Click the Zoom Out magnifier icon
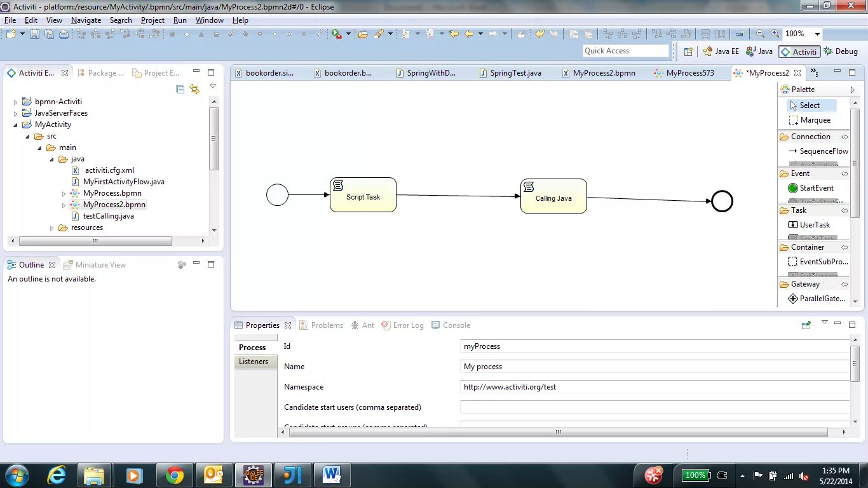Image resolution: width=868 pixels, height=488 pixels. click(761, 34)
